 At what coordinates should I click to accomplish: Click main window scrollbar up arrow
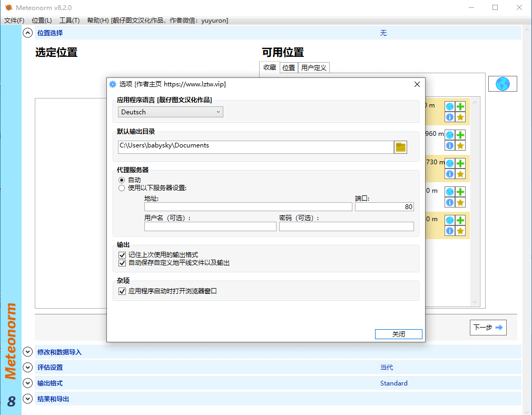click(x=527, y=30)
